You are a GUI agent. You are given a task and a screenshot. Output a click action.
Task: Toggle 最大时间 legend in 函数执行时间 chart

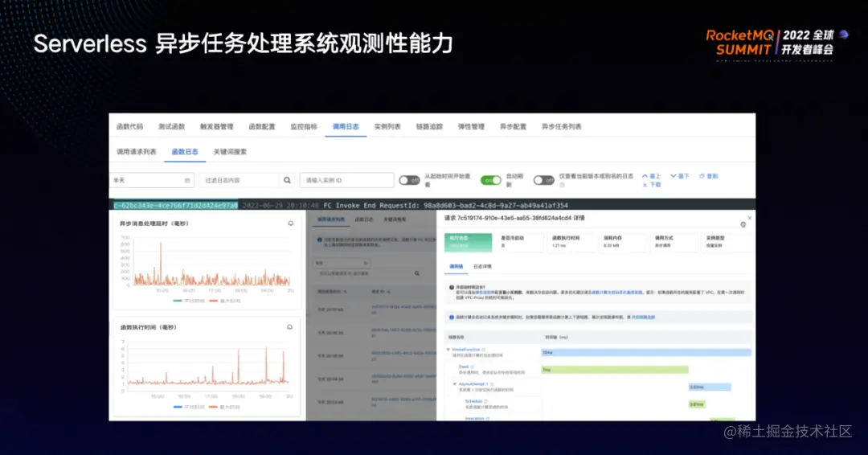(x=225, y=407)
